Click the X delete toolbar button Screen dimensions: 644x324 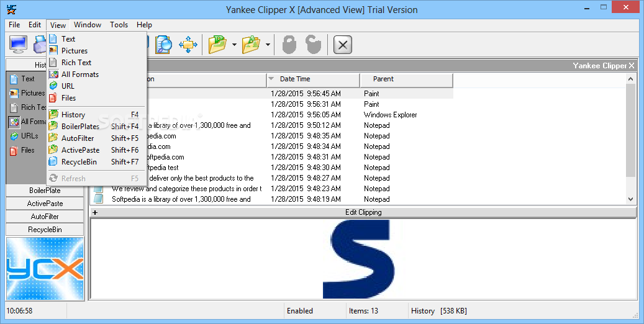tap(343, 45)
